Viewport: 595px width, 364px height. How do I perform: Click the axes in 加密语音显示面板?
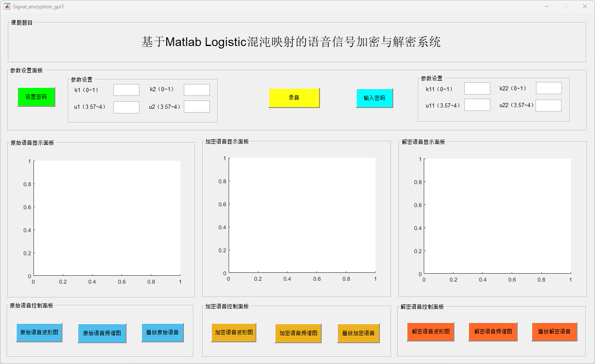click(302, 215)
